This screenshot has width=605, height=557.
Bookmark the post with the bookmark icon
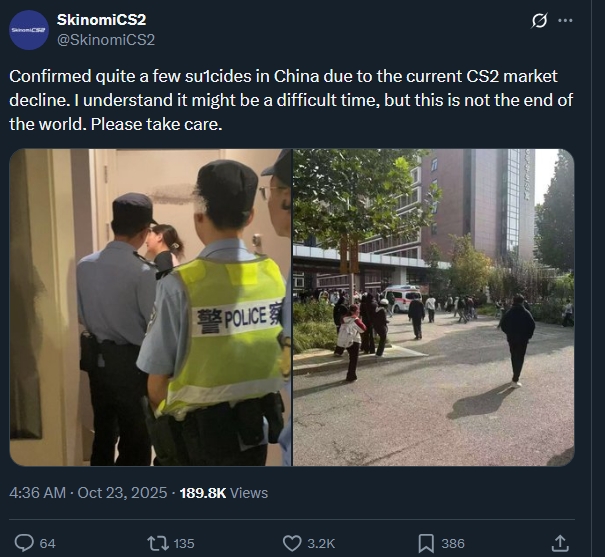(x=426, y=543)
